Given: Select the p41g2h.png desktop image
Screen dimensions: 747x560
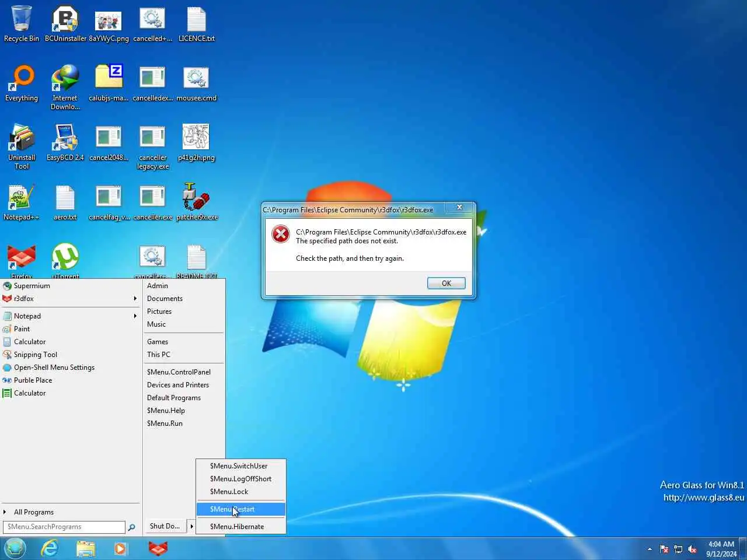Looking at the screenshot, I should (x=196, y=143).
